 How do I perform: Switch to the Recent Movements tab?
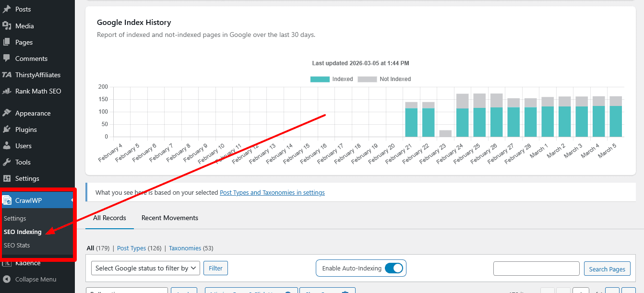(169, 218)
